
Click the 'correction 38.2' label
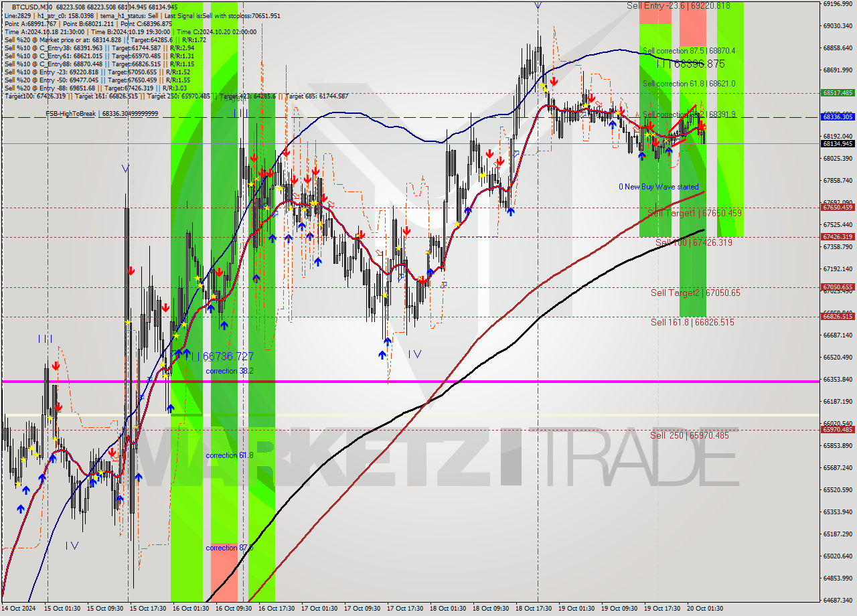(x=230, y=371)
